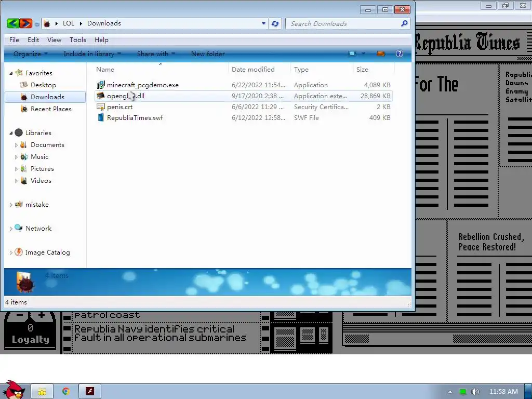Open the Videos library
Viewport: 532px width, 399px height.
point(41,180)
